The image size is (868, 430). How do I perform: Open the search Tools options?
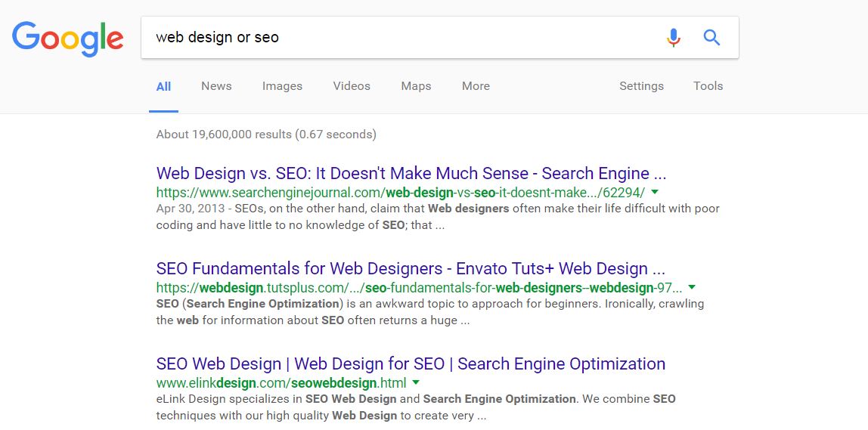click(x=708, y=86)
